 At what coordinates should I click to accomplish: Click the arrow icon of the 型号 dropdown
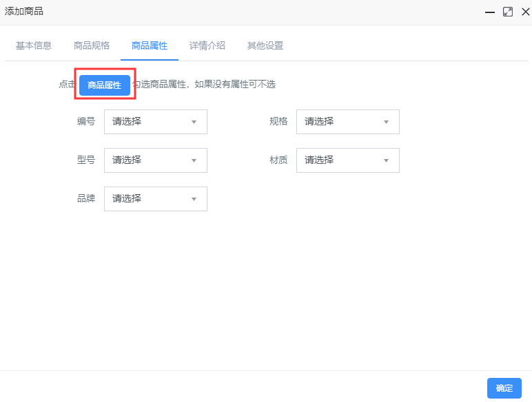pos(194,160)
